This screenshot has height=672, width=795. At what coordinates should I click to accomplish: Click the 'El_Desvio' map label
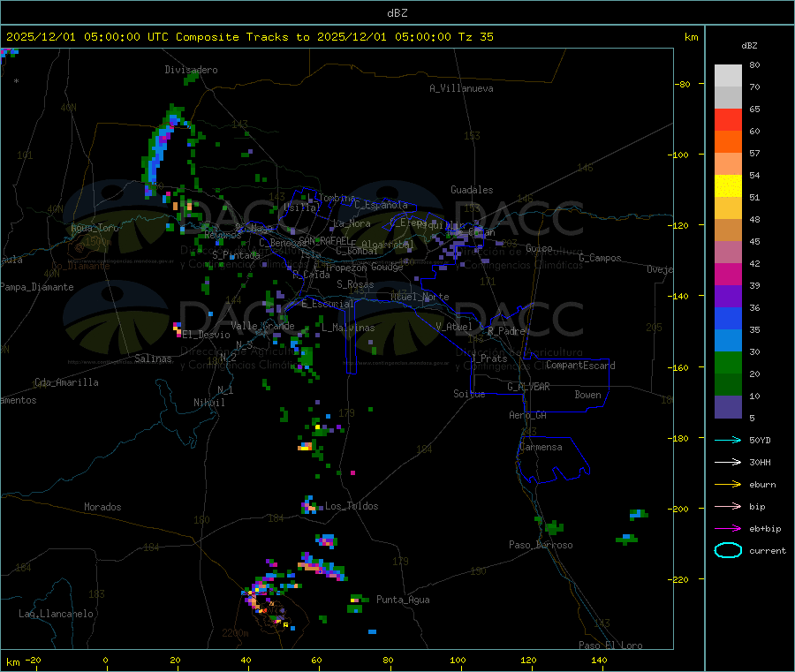[206, 335]
